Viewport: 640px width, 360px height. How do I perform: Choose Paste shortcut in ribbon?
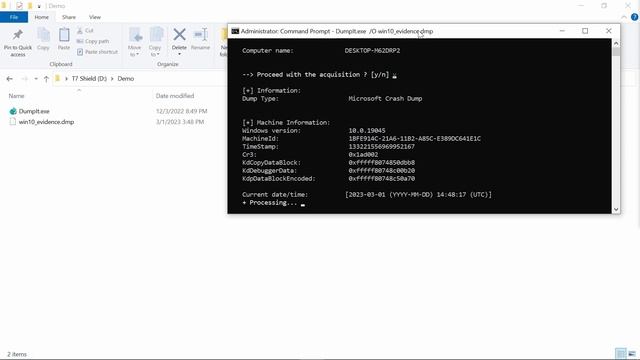point(97,52)
